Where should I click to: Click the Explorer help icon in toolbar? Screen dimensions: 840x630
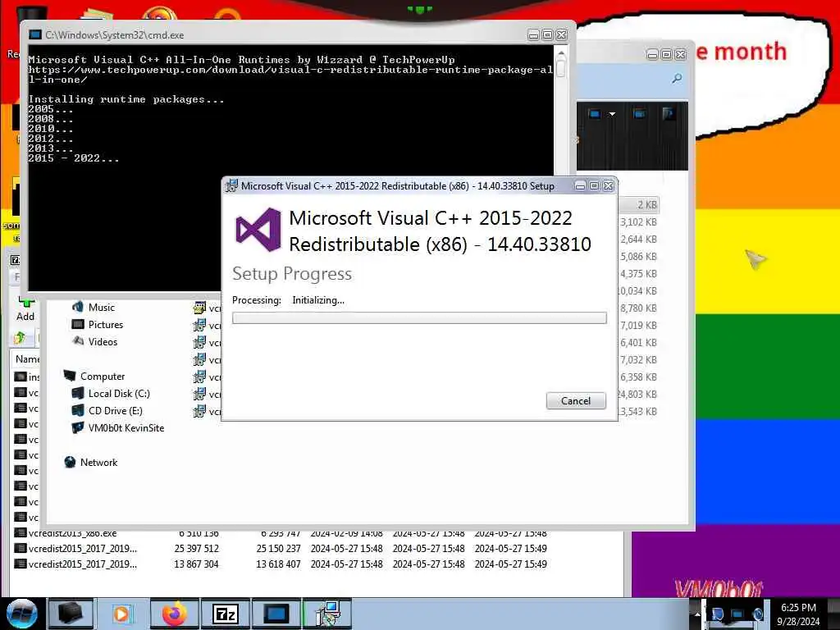pos(668,113)
